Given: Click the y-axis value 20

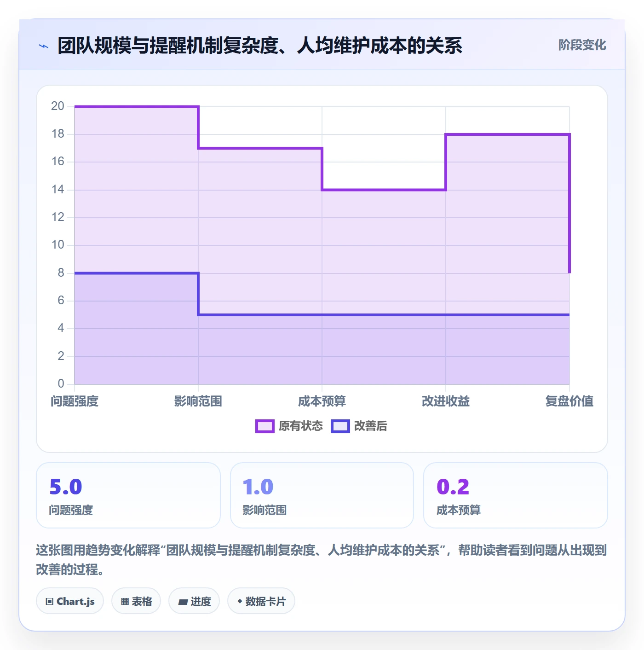Looking at the screenshot, I should [x=58, y=106].
